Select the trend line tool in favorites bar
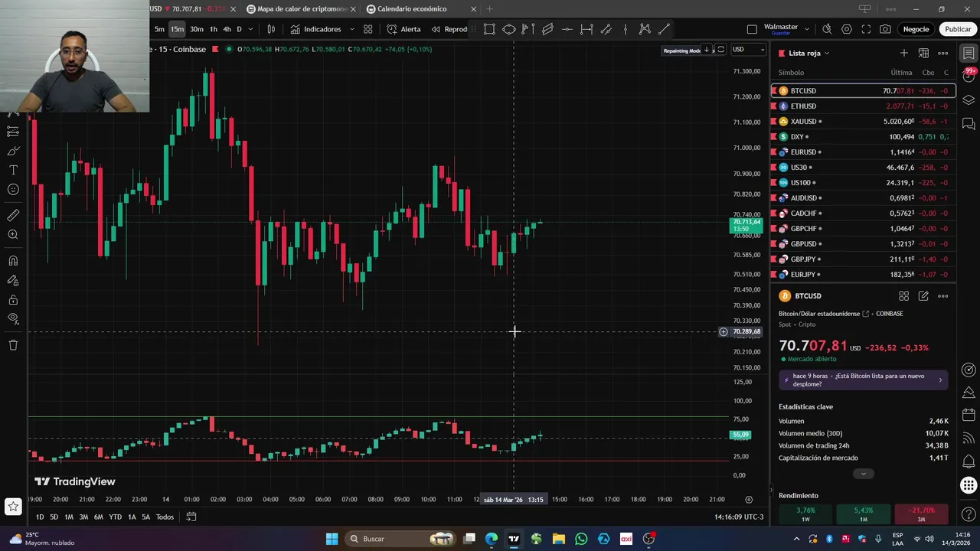Screen dimensions: 980x551 (665, 29)
